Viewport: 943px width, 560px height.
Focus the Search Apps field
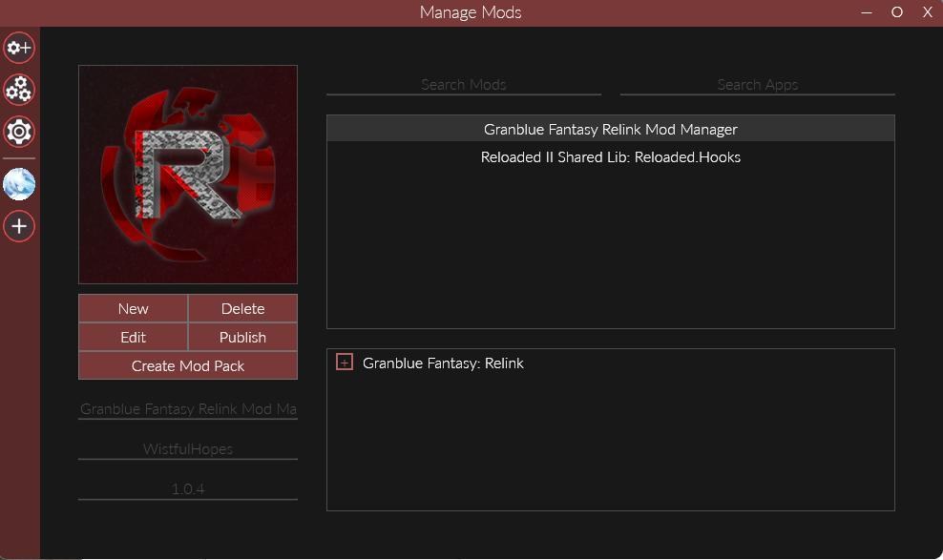pyautogui.click(x=757, y=85)
